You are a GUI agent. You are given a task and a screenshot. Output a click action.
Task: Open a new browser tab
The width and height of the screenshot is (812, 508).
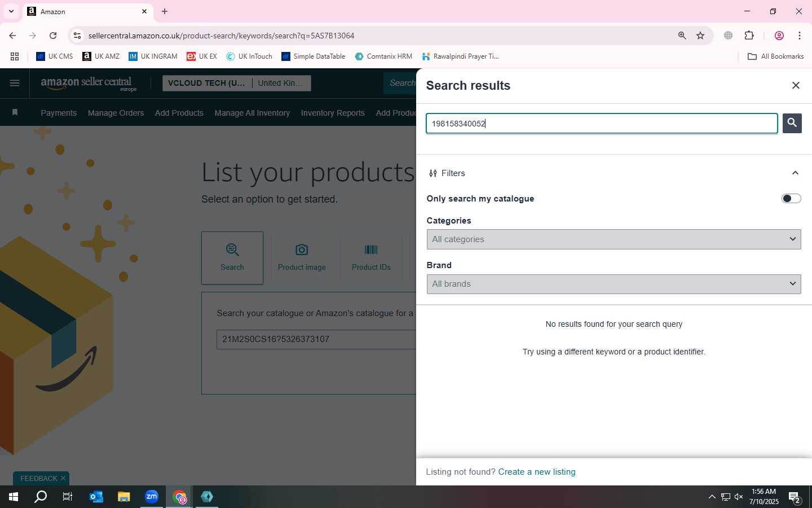click(x=165, y=11)
